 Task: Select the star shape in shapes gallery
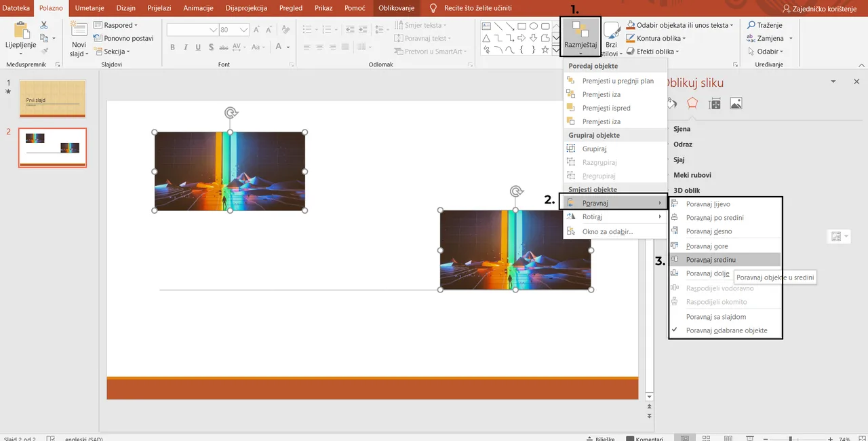[546, 50]
